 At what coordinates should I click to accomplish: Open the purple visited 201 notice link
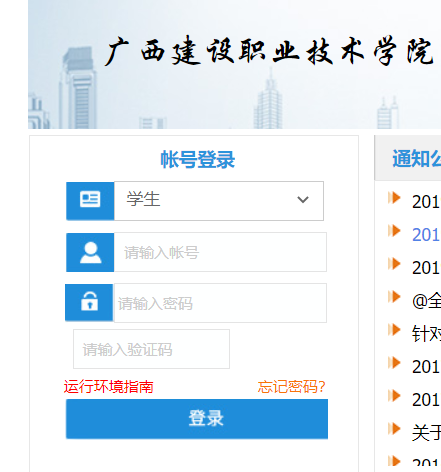point(426,235)
